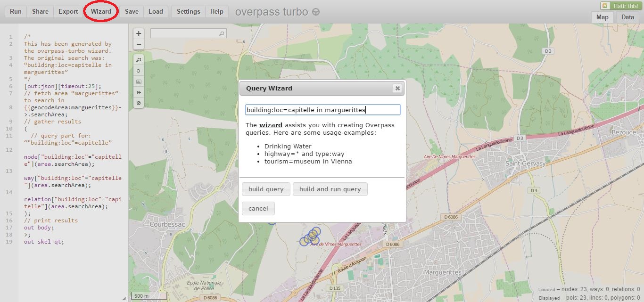Click 'tourism=museum in Vienna' example

[308, 161]
